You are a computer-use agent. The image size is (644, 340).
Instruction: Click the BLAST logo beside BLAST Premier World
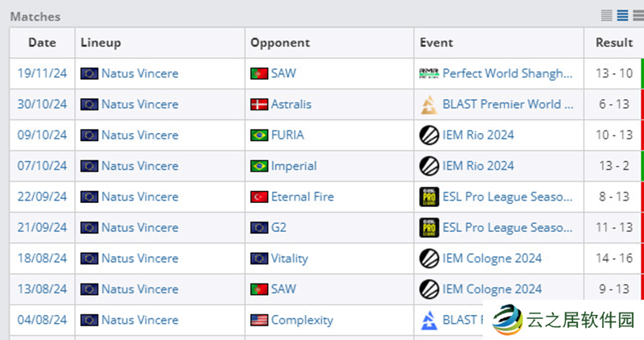click(x=429, y=105)
